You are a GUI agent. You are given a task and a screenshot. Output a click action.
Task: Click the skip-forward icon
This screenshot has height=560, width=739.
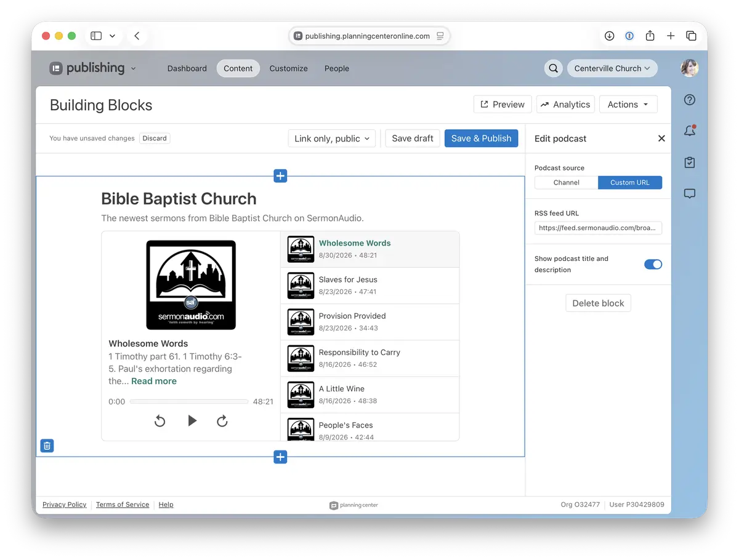[222, 421]
